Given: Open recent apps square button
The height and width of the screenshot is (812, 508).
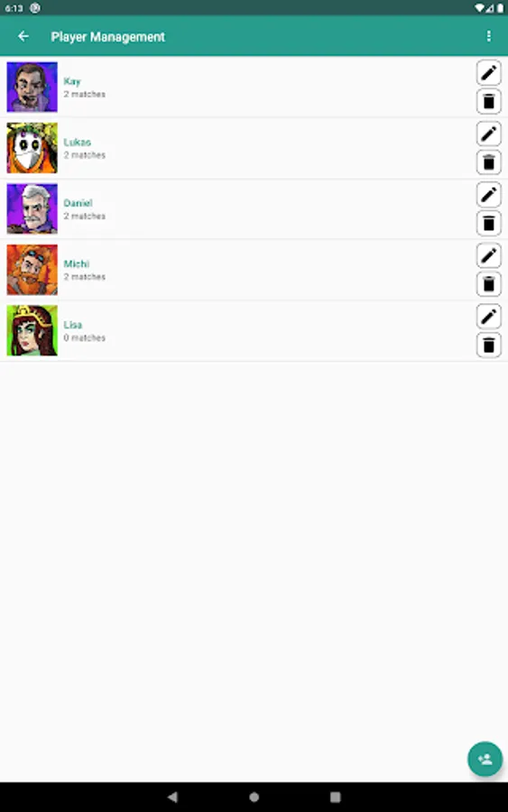Looking at the screenshot, I should [x=335, y=797].
